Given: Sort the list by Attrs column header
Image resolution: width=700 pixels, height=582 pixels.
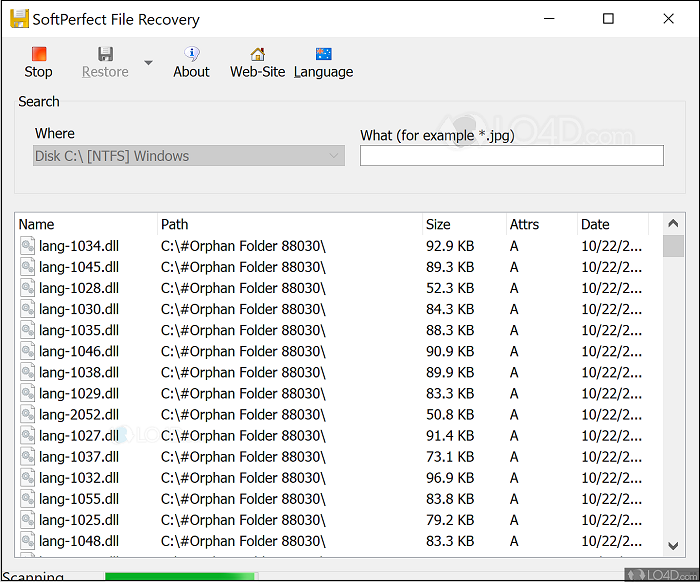Looking at the screenshot, I should point(542,224).
